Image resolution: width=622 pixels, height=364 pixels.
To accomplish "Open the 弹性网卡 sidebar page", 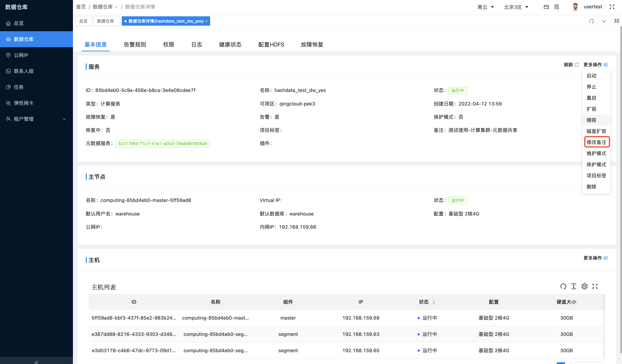I will pyautogui.click(x=23, y=103).
